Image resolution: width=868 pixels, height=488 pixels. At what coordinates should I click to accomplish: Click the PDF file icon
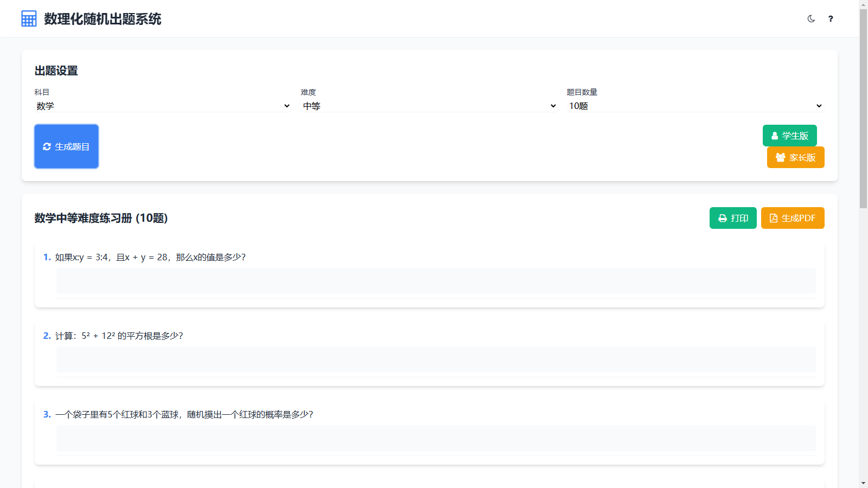click(774, 219)
